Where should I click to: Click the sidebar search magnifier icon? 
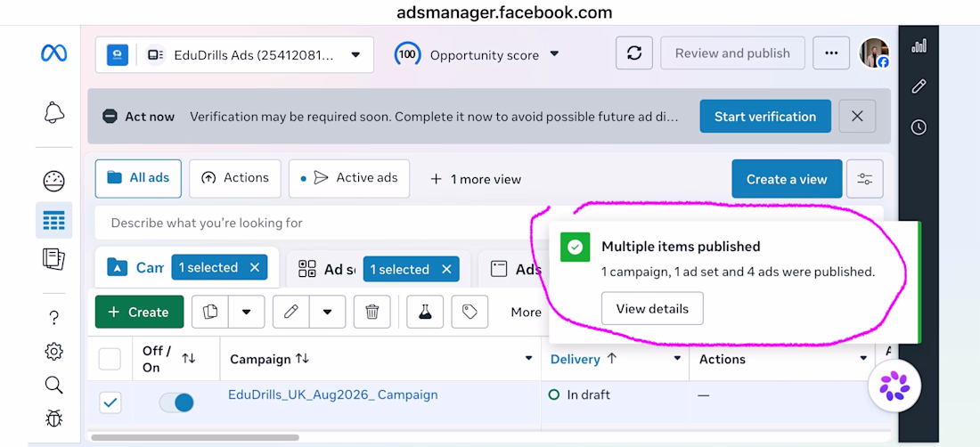[x=53, y=385]
